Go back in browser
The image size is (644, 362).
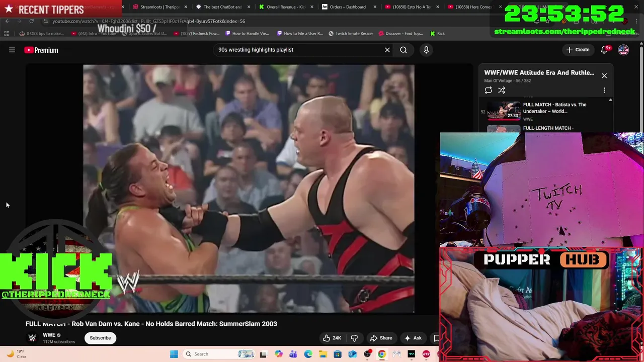coord(7,21)
